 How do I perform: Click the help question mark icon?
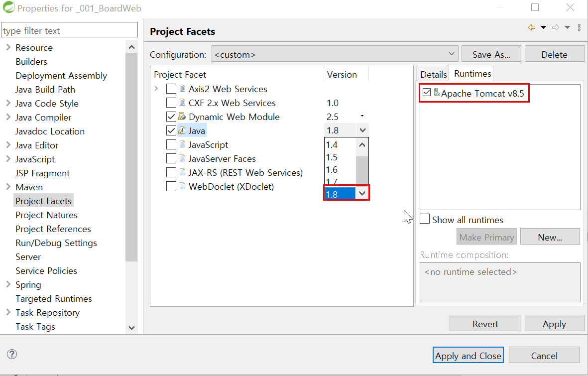[x=12, y=354]
